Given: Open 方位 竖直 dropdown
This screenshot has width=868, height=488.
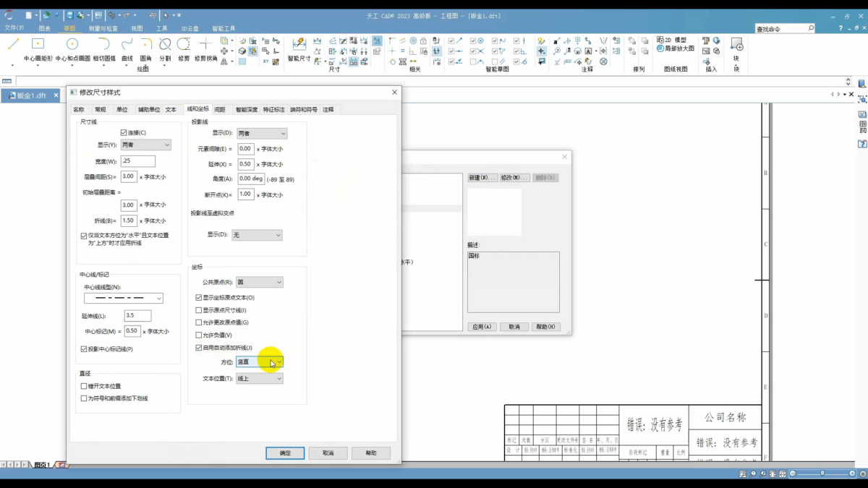Looking at the screenshot, I should tap(260, 361).
